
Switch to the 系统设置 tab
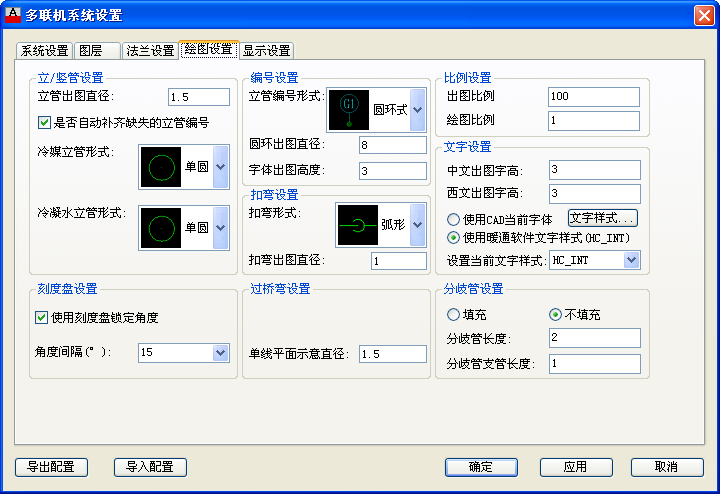[45, 51]
